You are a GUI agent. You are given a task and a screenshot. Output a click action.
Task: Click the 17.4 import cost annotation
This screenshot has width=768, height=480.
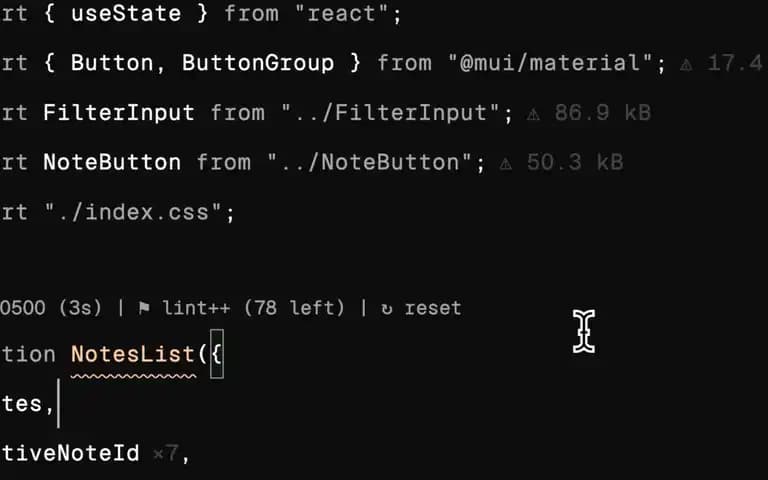tap(735, 63)
